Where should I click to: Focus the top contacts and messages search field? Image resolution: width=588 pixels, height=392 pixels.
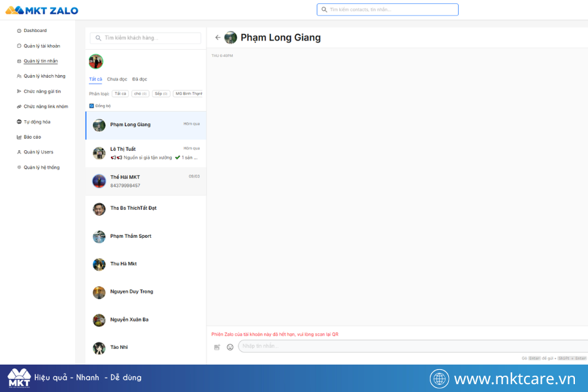(x=387, y=10)
